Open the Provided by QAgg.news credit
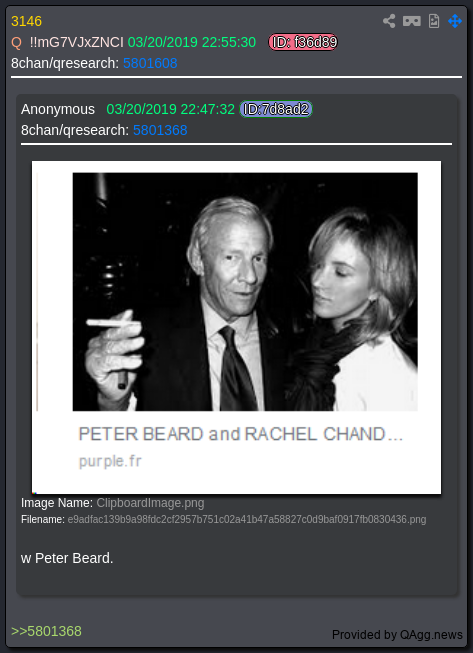This screenshot has height=653, width=473. tap(397, 635)
